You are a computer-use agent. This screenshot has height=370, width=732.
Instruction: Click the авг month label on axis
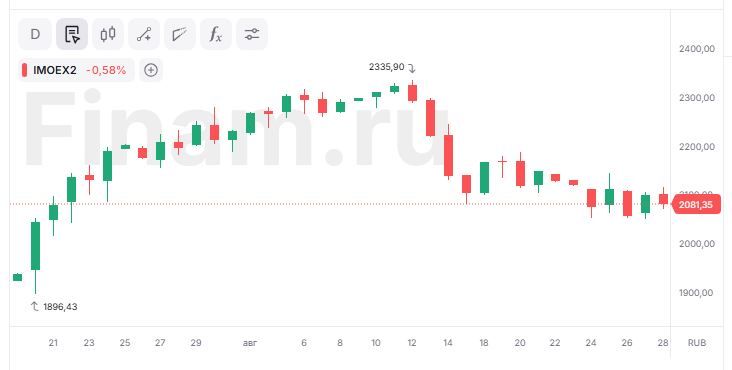click(x=250, y=343)
